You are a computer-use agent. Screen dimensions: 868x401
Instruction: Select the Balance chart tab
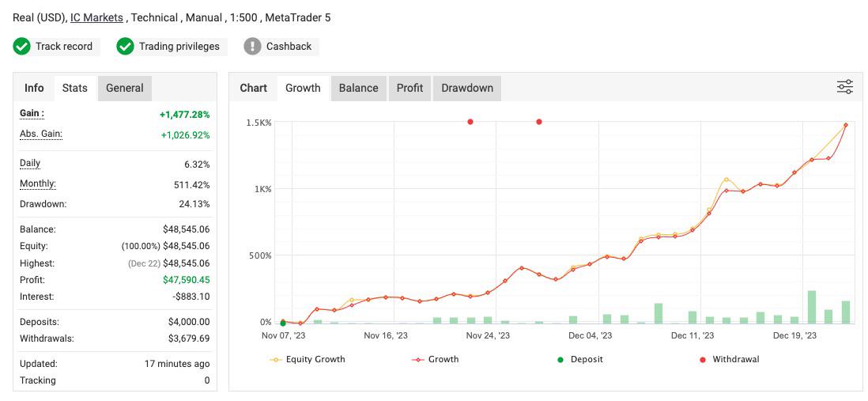pos(358,88)
